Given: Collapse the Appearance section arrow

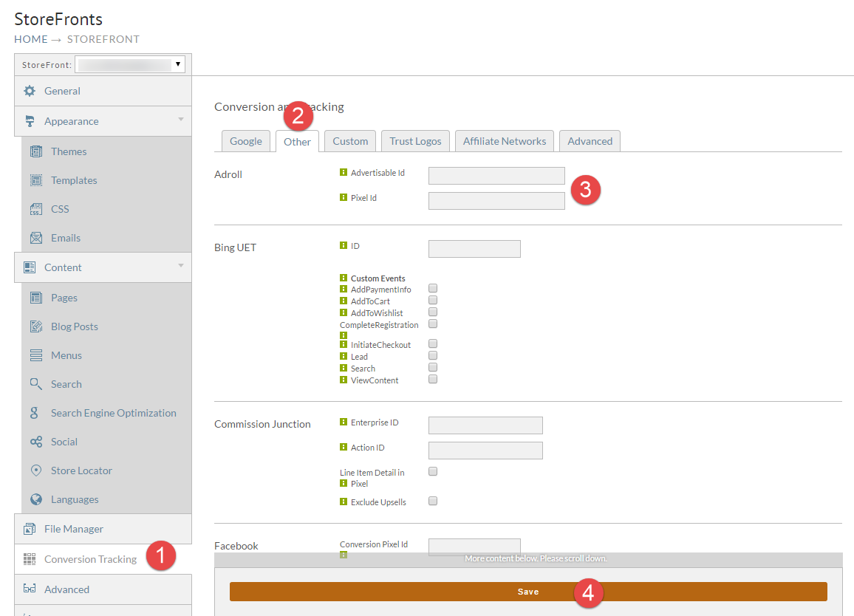Looking at the screenshot, I should (x=181, y=119).
